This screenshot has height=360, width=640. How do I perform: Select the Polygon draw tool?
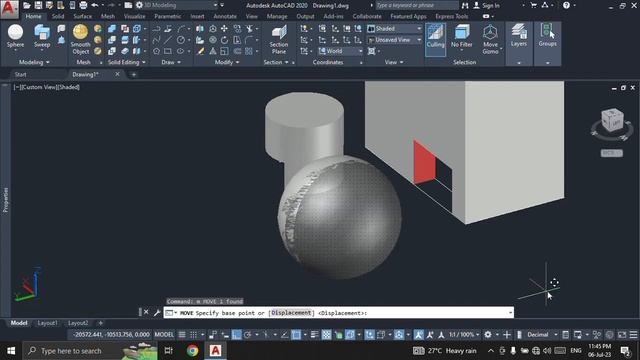[156, 51]
